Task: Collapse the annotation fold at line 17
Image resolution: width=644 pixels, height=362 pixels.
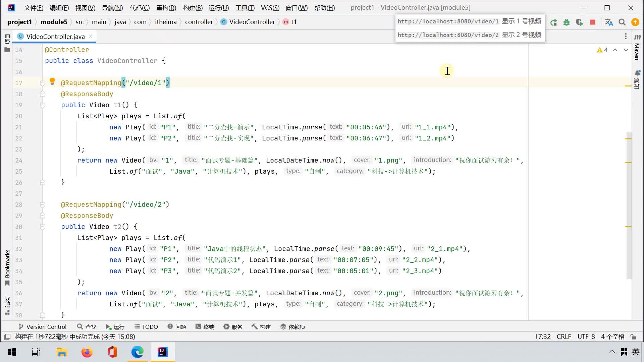Action: [x=42, y=83]
